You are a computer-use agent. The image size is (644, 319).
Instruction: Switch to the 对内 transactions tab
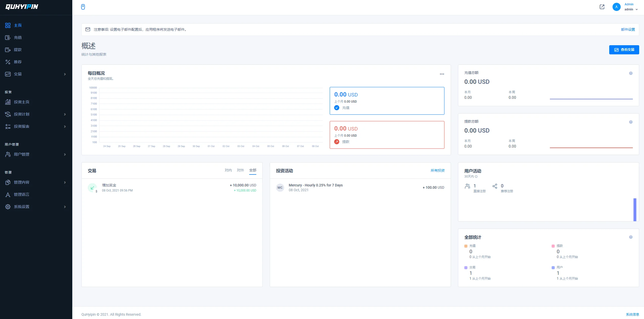point(228,170)
